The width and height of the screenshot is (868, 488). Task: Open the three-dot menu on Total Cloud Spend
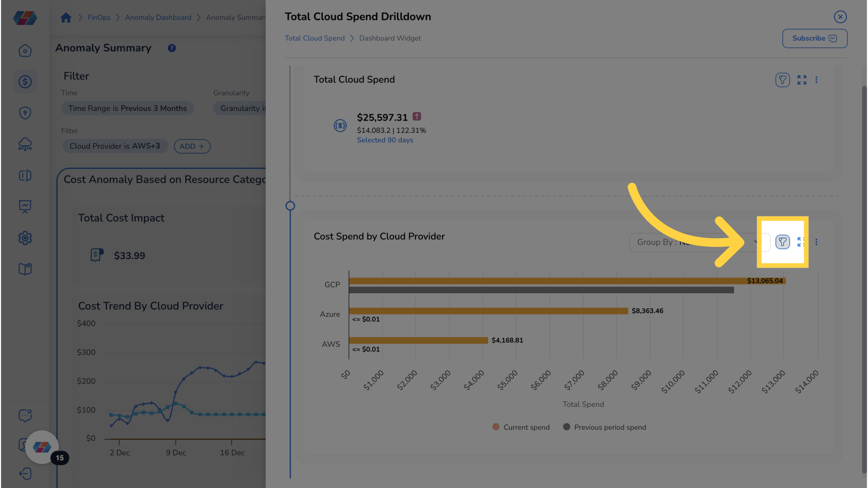click(x=817, y=80)
